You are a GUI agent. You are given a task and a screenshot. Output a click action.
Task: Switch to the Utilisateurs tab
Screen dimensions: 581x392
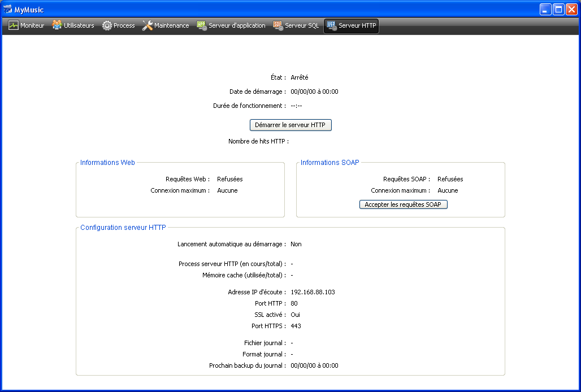[x=73, y=25]
